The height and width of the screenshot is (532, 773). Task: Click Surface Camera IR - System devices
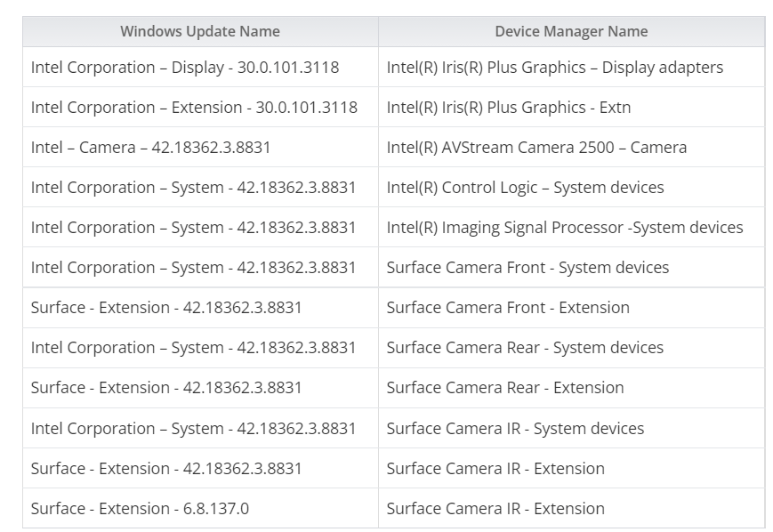515,429
